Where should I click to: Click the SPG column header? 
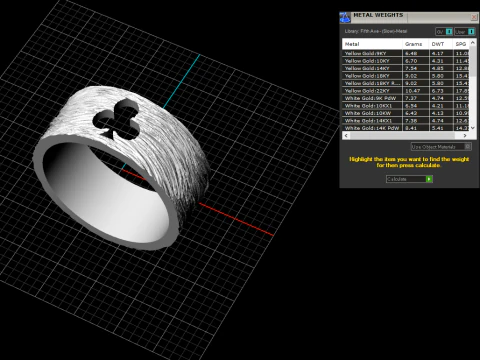tap(461, 44)
